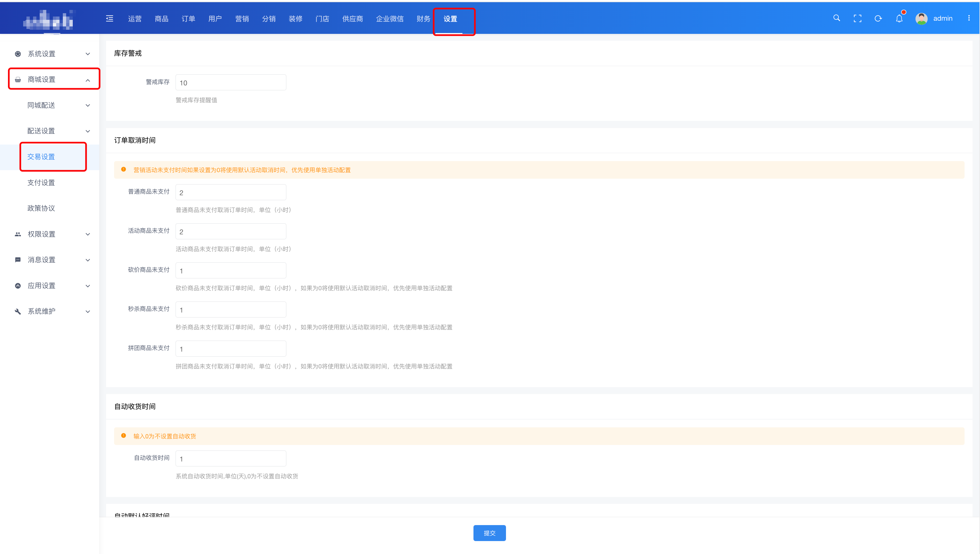Expand 配送设置 submenu chevron
Screen dimensions: 980x554
(x=88, y=131)
